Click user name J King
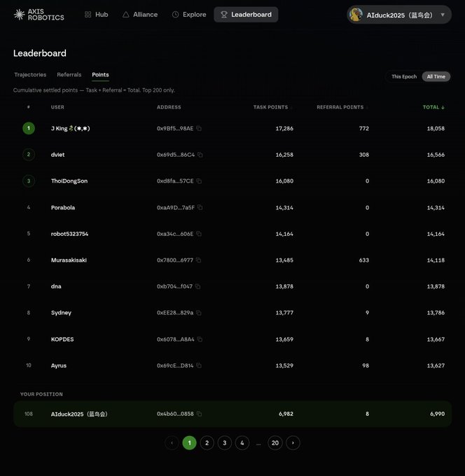The width and height of the screenshot is (465, 476). [71, 128]
